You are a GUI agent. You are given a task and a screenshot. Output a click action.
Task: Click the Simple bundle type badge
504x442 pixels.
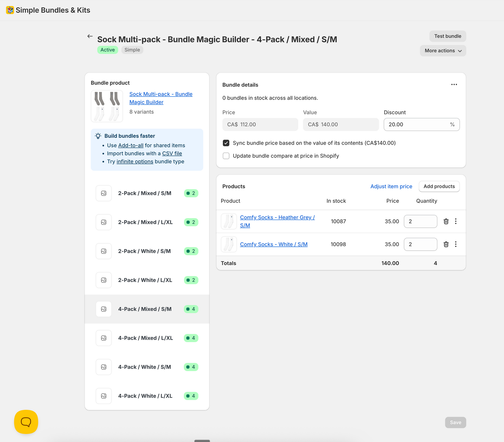tap(132, 50)
